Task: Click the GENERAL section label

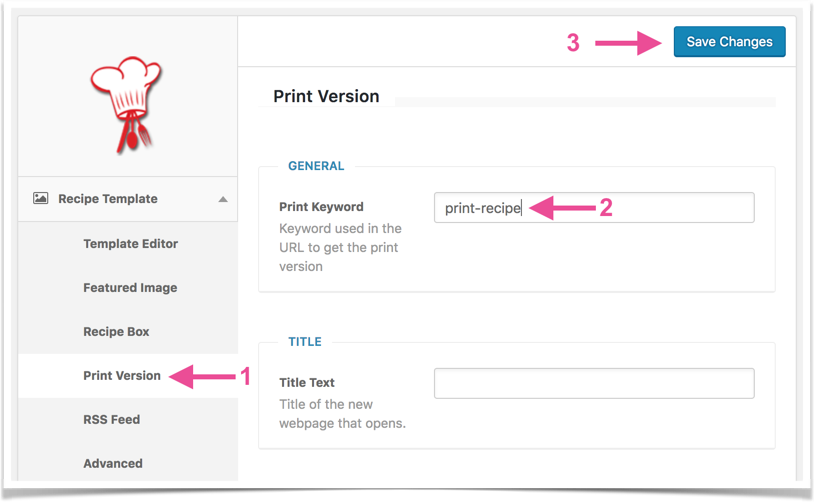Action: 316,166
